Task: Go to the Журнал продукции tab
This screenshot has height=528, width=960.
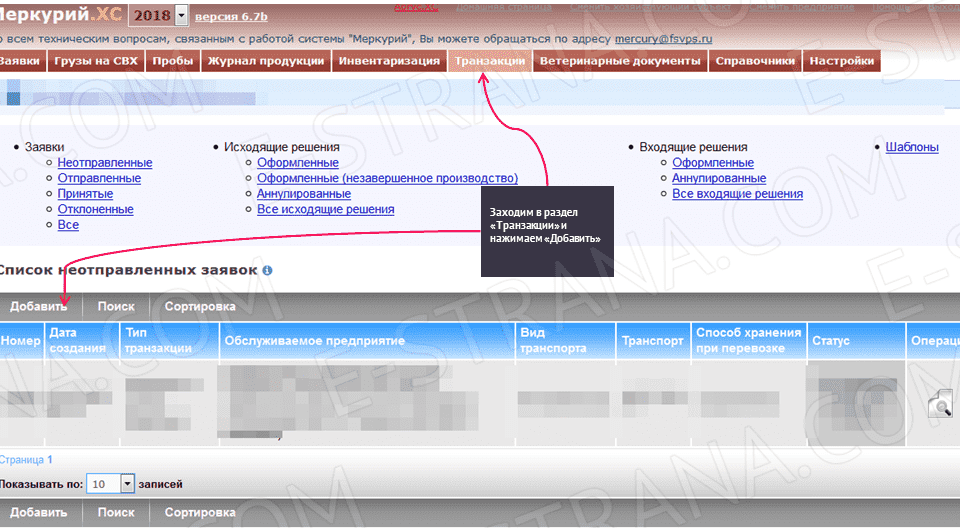Action: coord(266,61)
